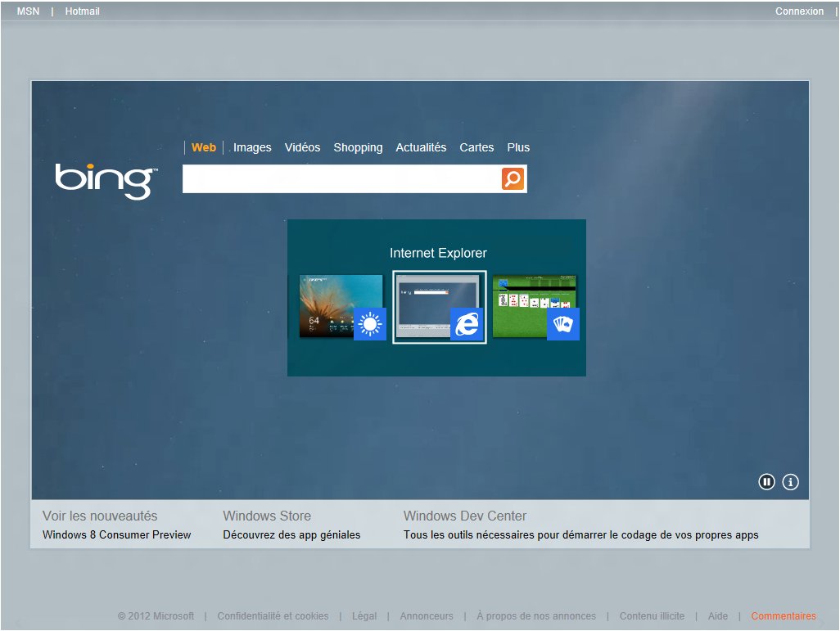The height and width of the screenshot is (631, 840).
Task: Expand the Plus menu
Action: pos(518,147)
